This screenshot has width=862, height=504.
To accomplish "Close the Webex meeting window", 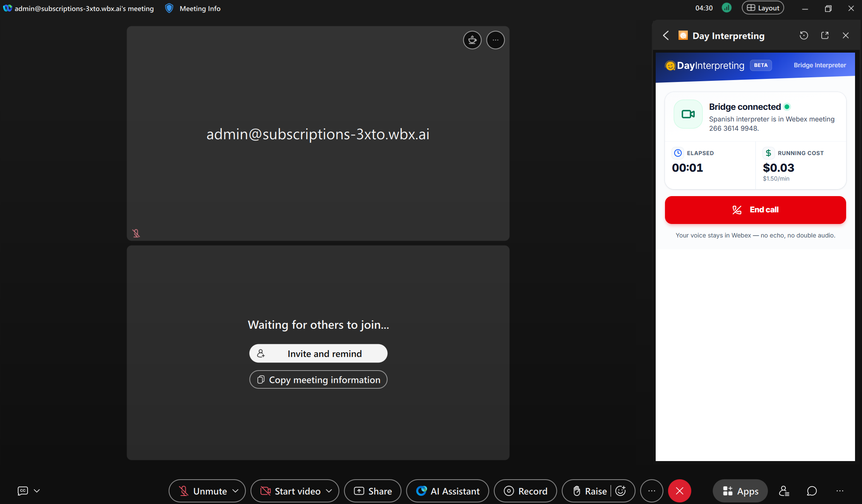I will (x=851, y=9).
